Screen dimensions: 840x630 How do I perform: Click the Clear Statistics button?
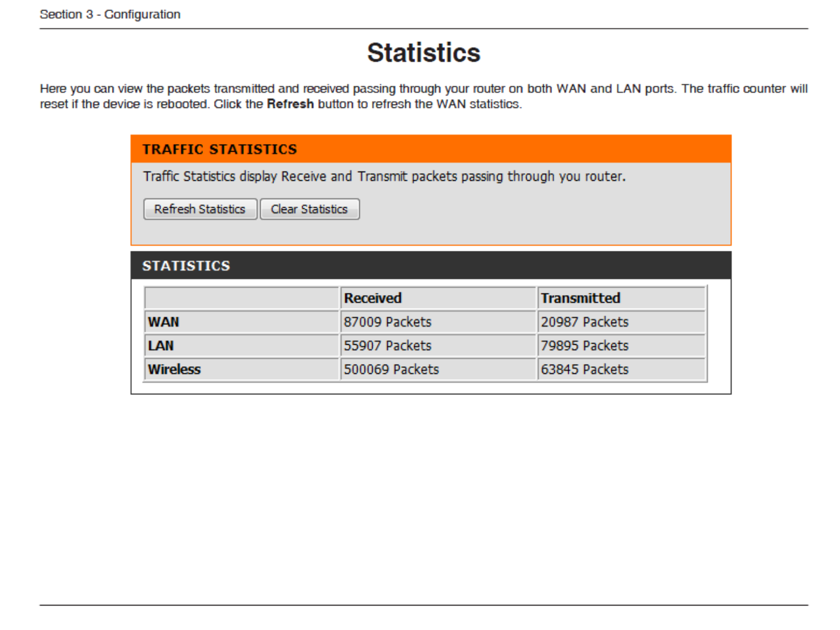coord(310,209)
